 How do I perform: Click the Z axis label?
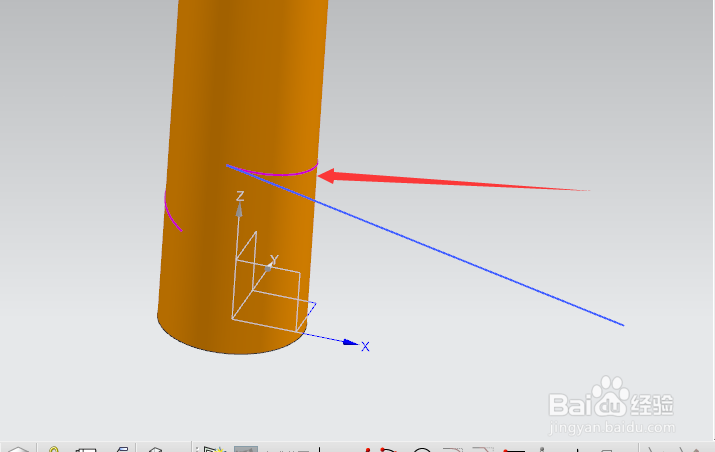coord(240,196)
